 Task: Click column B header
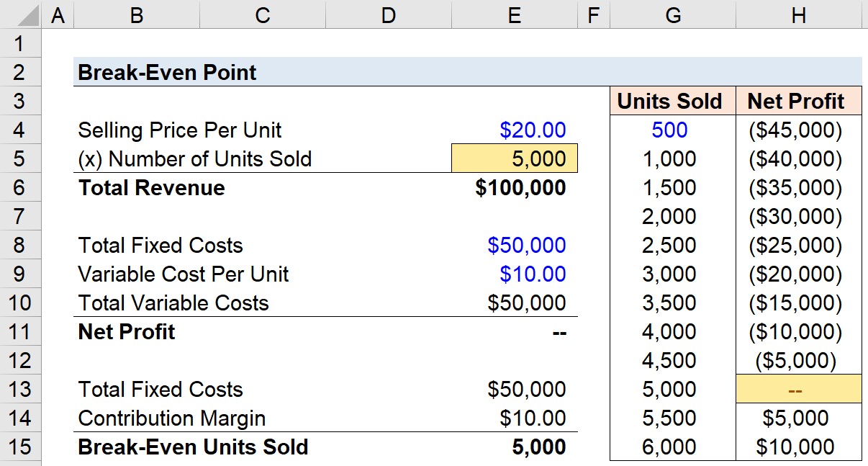(x=136, y=14)
